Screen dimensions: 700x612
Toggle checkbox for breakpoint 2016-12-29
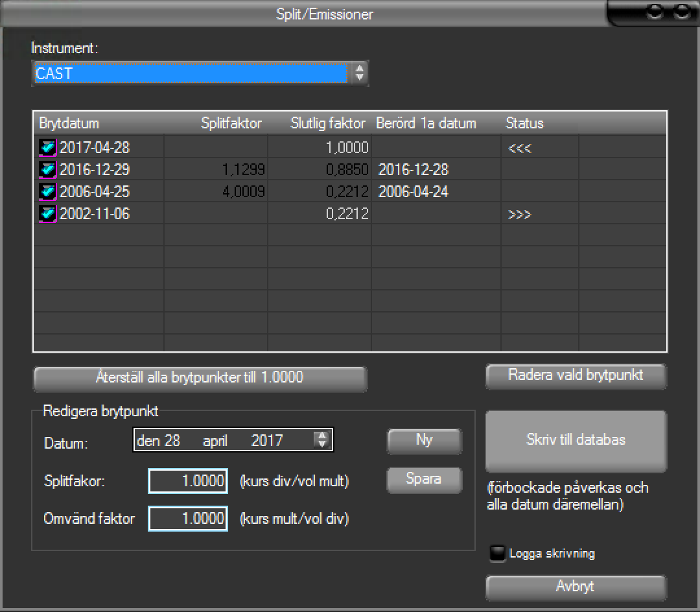pos(47,170)
